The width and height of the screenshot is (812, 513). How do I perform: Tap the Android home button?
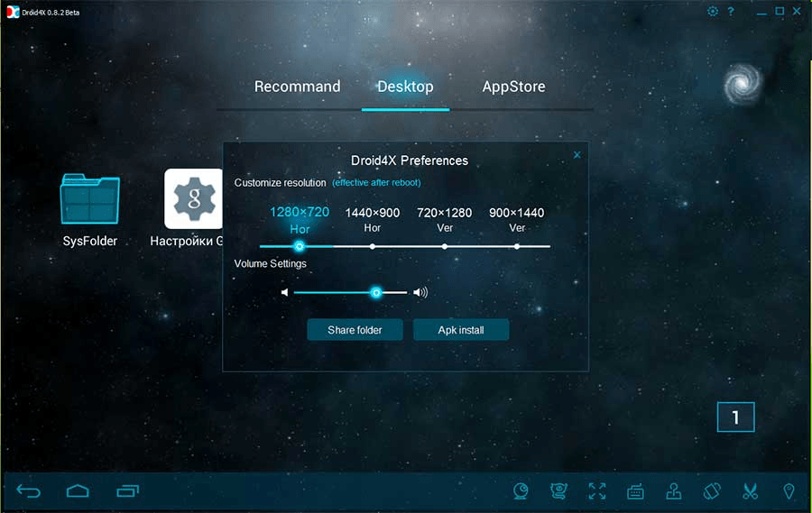click(x=78, y=490)
